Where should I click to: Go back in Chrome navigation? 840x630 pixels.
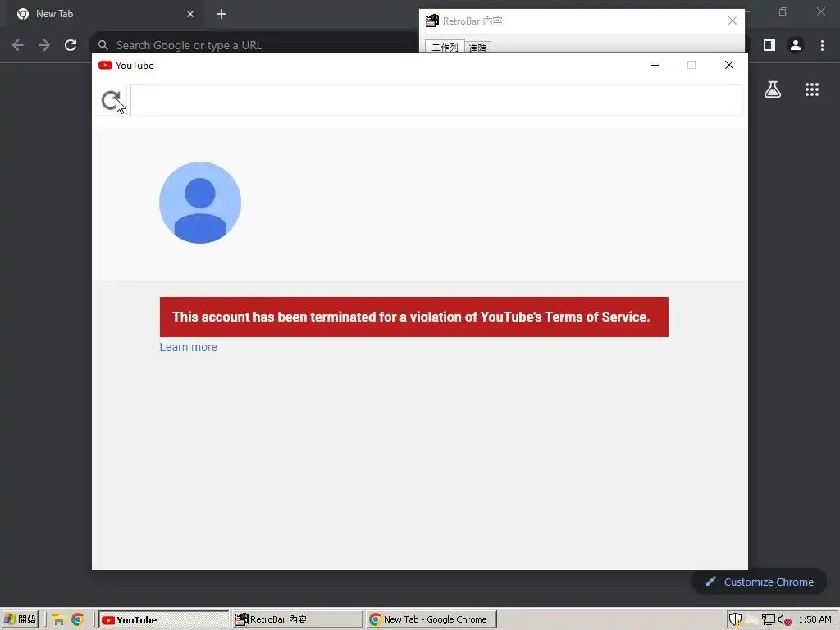coord(18,46)
